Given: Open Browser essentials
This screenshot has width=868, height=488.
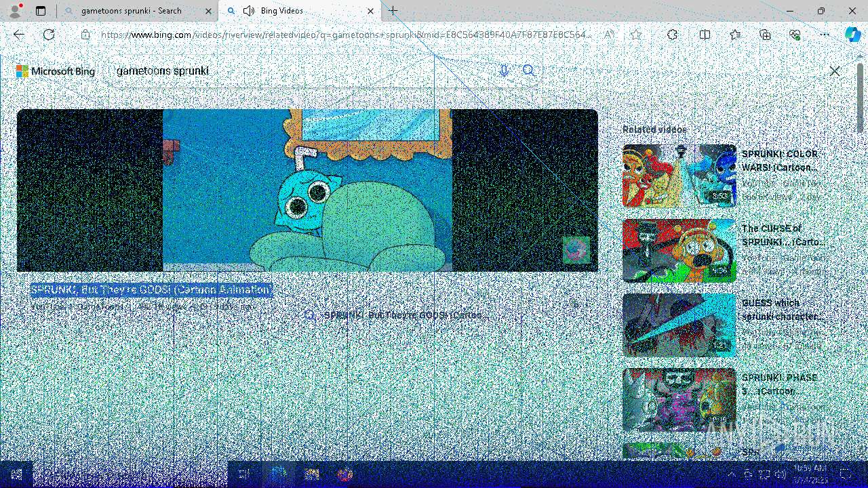Looking at the screenshot, I should coord(795,35).
